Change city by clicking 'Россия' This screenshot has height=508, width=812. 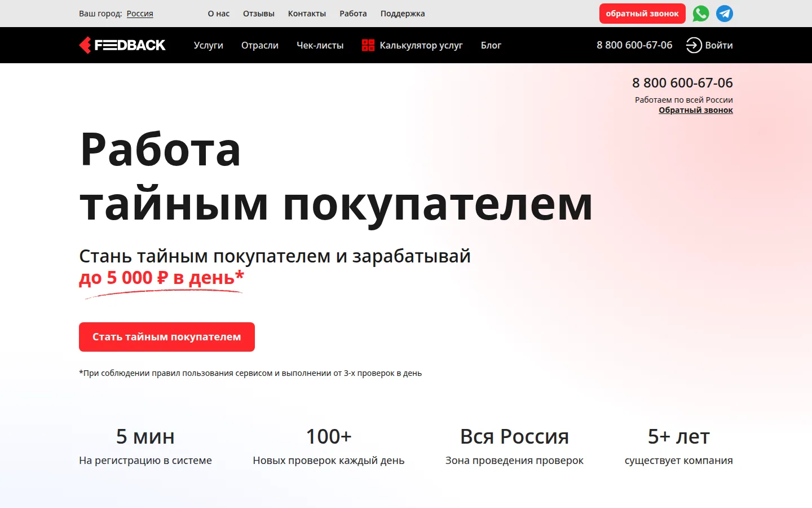140,14
